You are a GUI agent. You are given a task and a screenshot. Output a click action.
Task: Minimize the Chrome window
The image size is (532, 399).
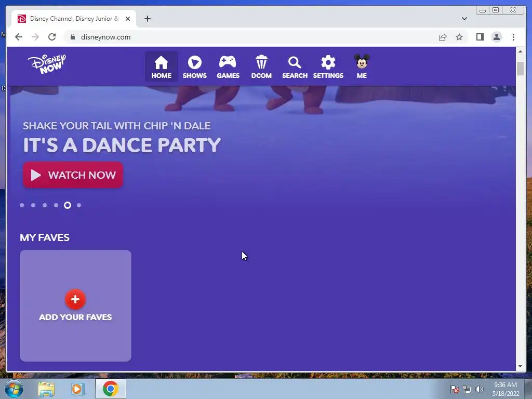coord(483,10)
